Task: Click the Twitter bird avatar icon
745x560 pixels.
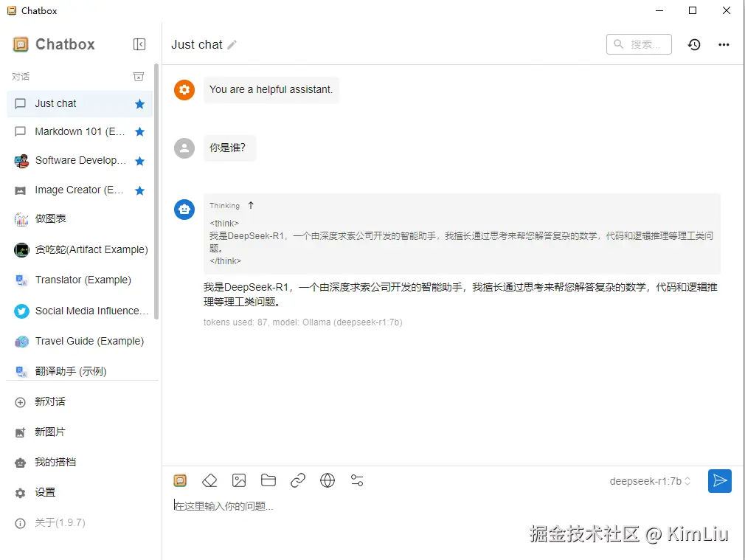Action: (x=21, y=311)
